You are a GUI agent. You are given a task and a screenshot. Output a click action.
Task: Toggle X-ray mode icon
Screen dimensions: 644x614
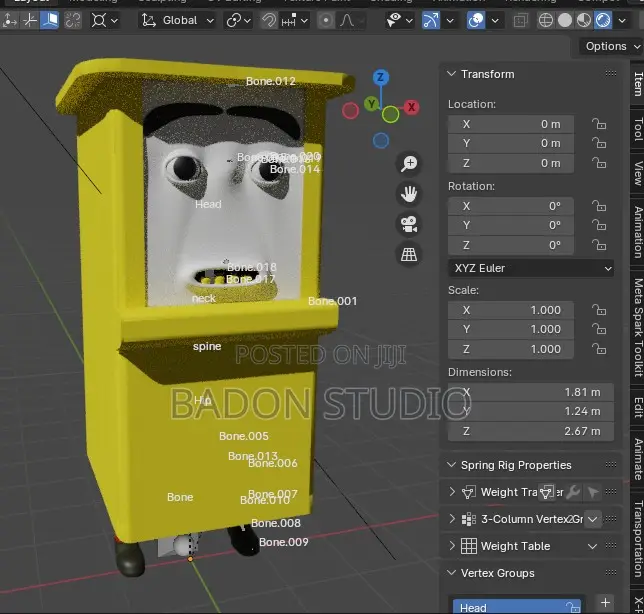[x=520, y=21]
